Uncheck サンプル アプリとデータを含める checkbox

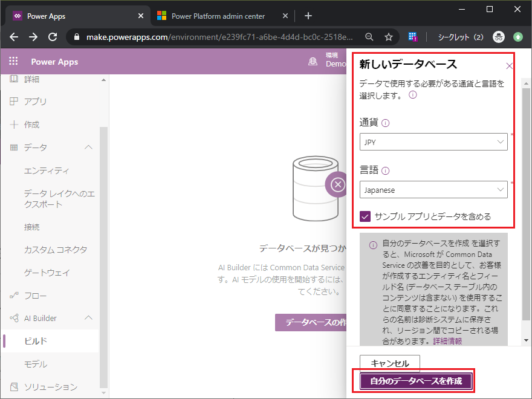pos(365,216)
